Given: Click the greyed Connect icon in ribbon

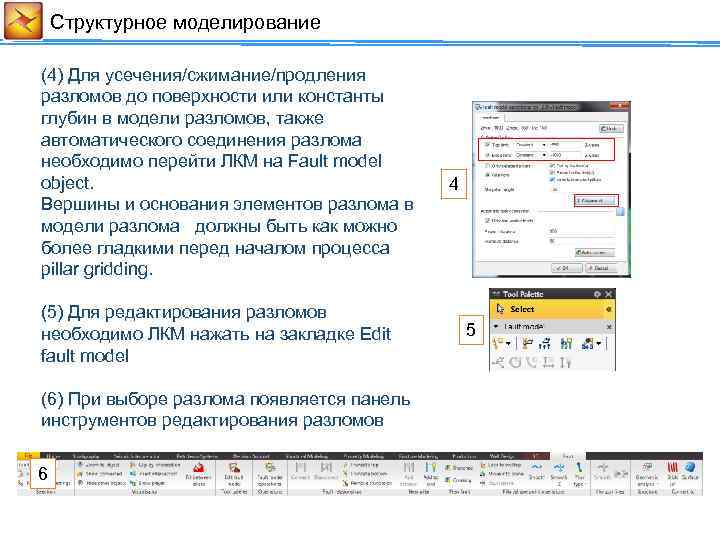Looking at the screenshot, I should (x=300, y=473).
